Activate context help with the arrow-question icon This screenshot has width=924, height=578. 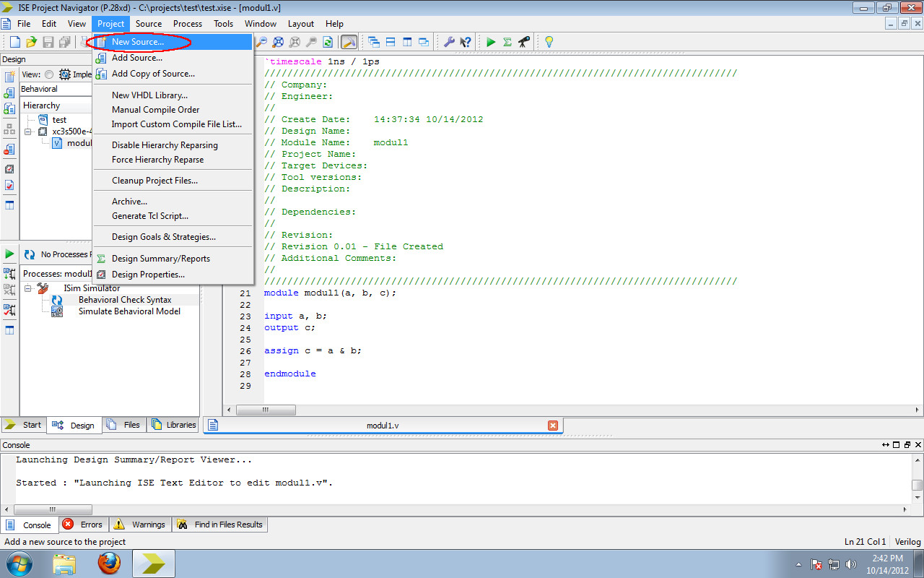tap(466, 42)
